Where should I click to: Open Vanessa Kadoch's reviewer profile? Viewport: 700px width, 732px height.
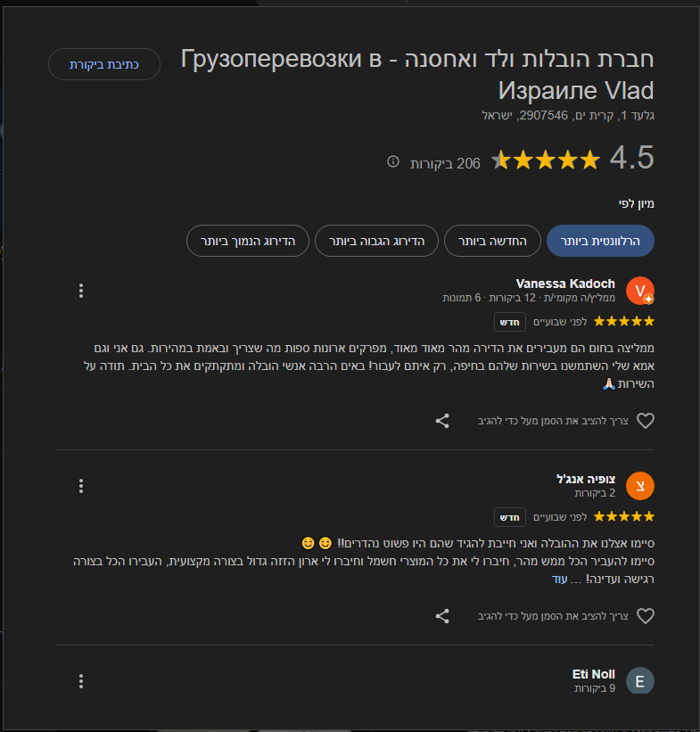pos(564,283)
